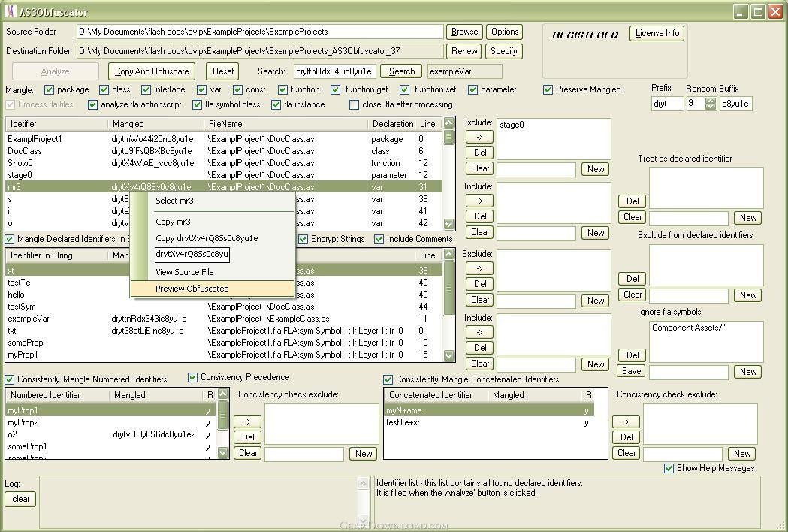Select the Show0 identifier row
Image resolution: width=788 pixels, height=532 pixels.
point(224,163)
